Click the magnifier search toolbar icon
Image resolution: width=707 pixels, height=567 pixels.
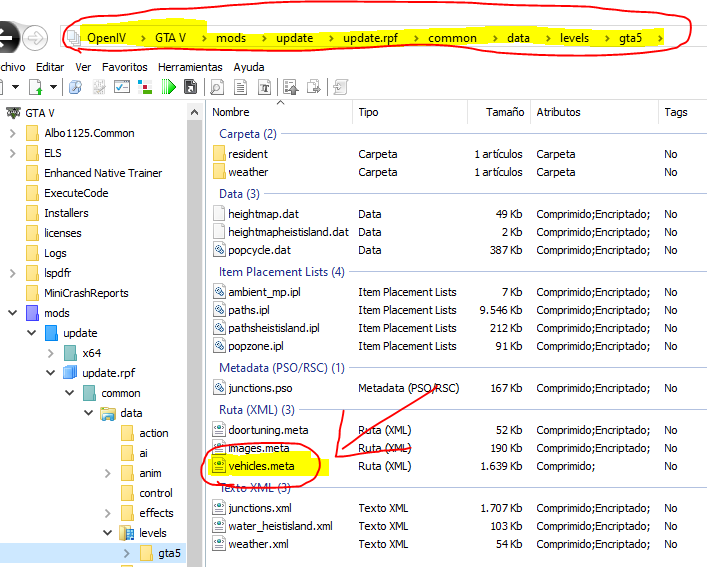click(217, 87)
